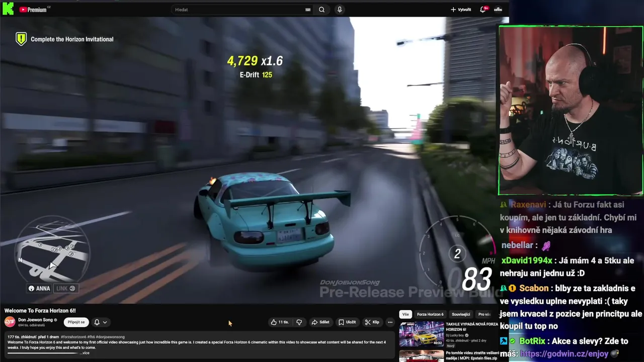Save video with Uložit button
The image size is (644, 362).
tap(347, 322)
